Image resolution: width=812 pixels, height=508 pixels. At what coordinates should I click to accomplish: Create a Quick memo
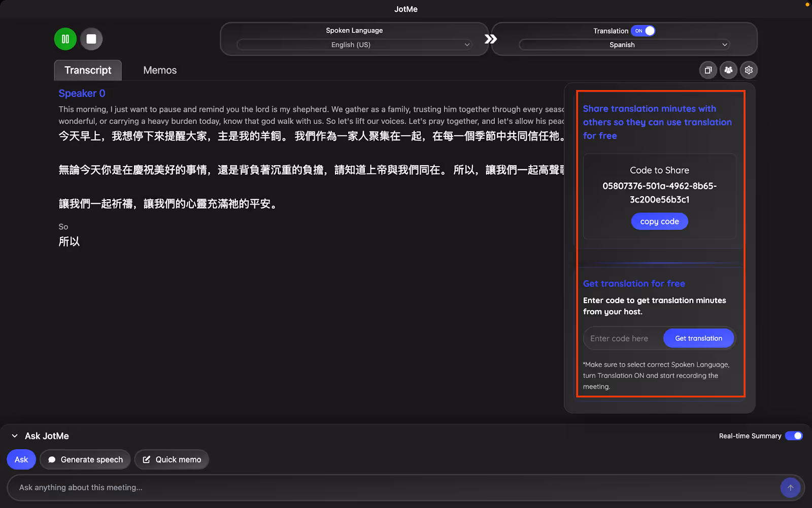tap(172, 459)
